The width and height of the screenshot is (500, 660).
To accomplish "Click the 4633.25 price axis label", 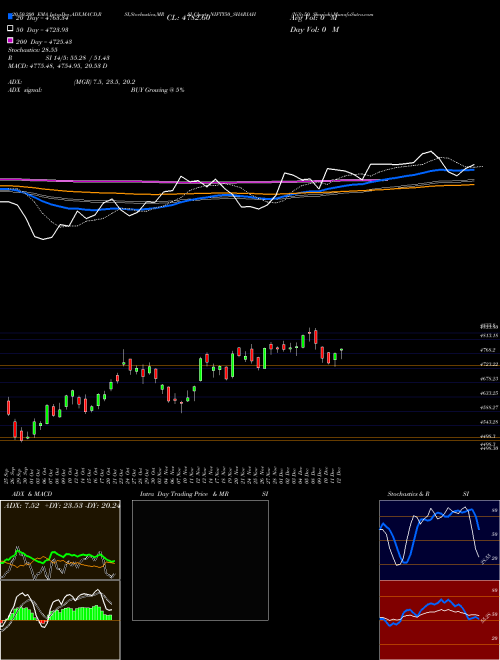I will click(489, 393).
